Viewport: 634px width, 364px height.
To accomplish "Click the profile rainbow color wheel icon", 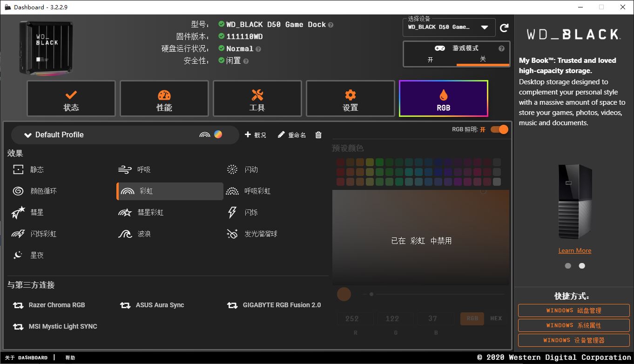I will tap(218, 135).
